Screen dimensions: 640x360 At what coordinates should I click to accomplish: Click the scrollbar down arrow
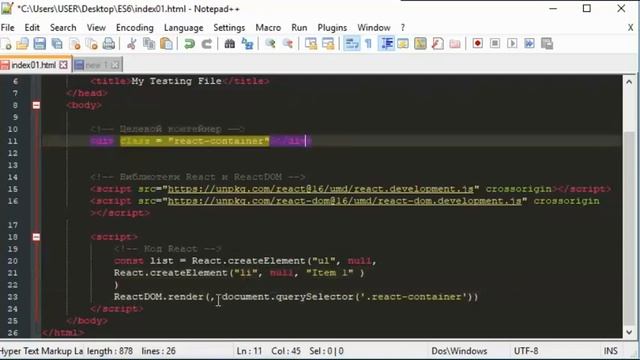tap(629, 332)
